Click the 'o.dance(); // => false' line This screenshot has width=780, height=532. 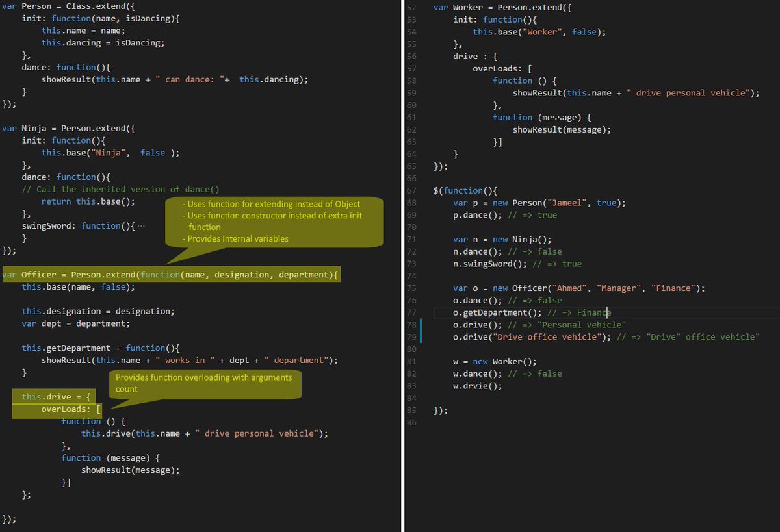(x=508, y=300)
